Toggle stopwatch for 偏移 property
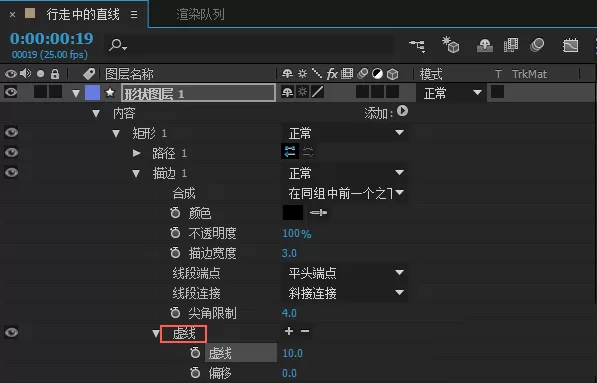 pyautogui.click(x=195, y=372)
